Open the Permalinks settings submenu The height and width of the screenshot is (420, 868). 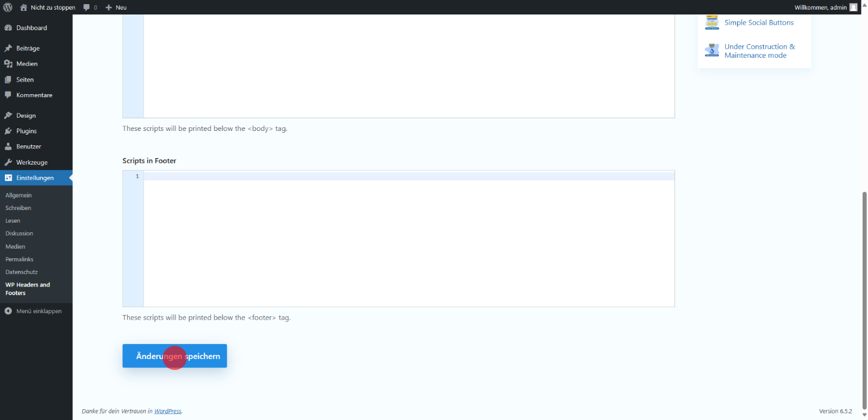click(19, 259)
